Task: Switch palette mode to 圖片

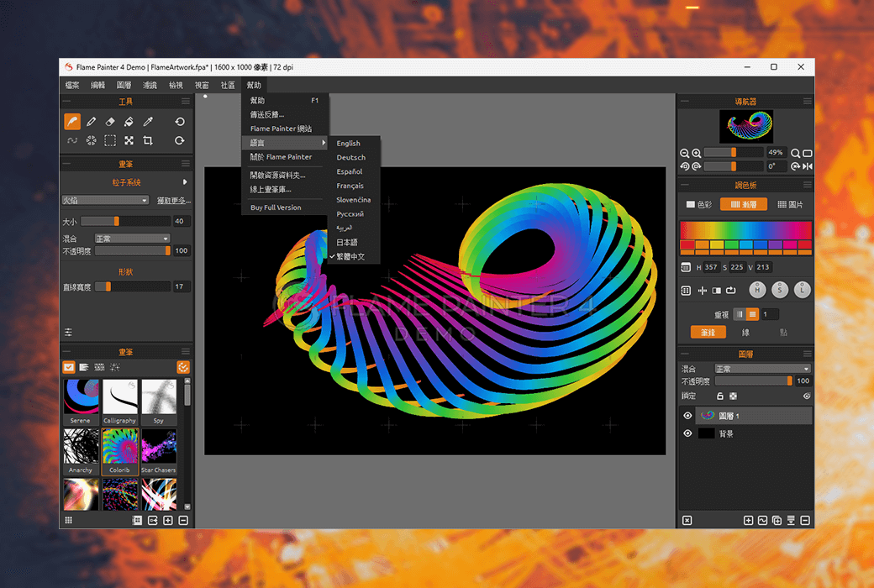Action: tap(791, 205)
